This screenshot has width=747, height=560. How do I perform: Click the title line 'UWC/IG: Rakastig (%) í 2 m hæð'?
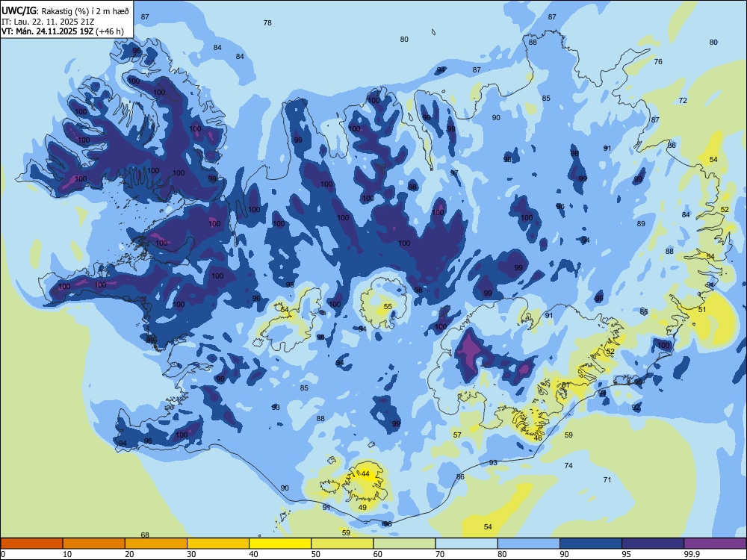coord(65,10)
